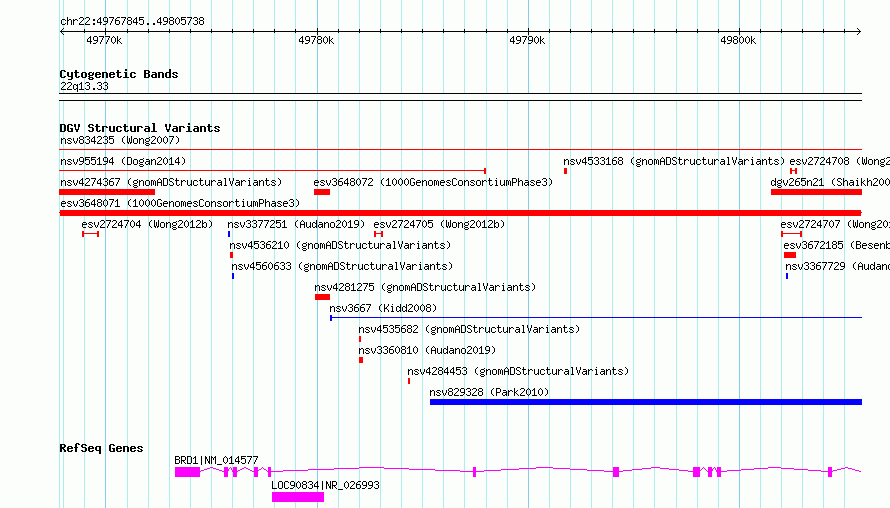
Task: Select the LOC90834 magenta gene block
Action: tap(298, 497)
